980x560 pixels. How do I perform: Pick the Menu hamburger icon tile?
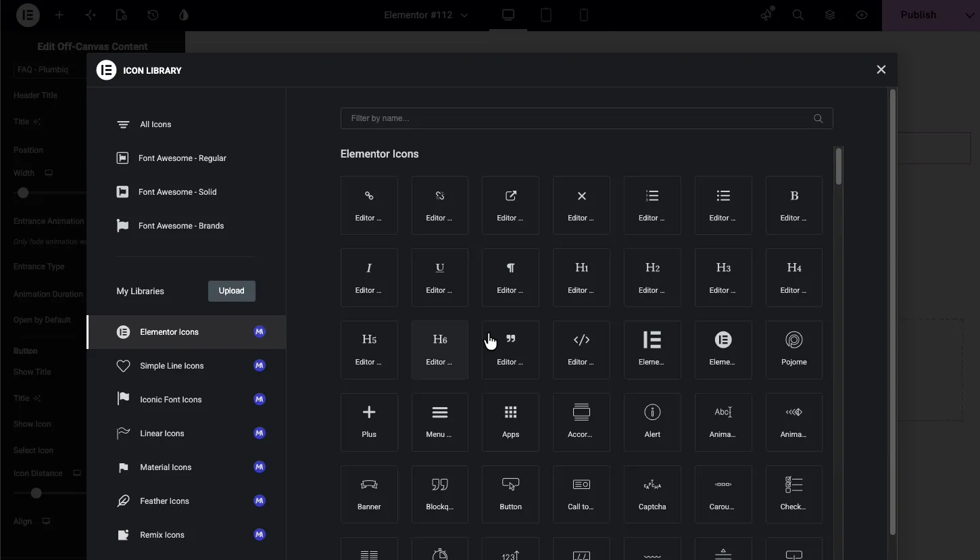pos(440,422)
